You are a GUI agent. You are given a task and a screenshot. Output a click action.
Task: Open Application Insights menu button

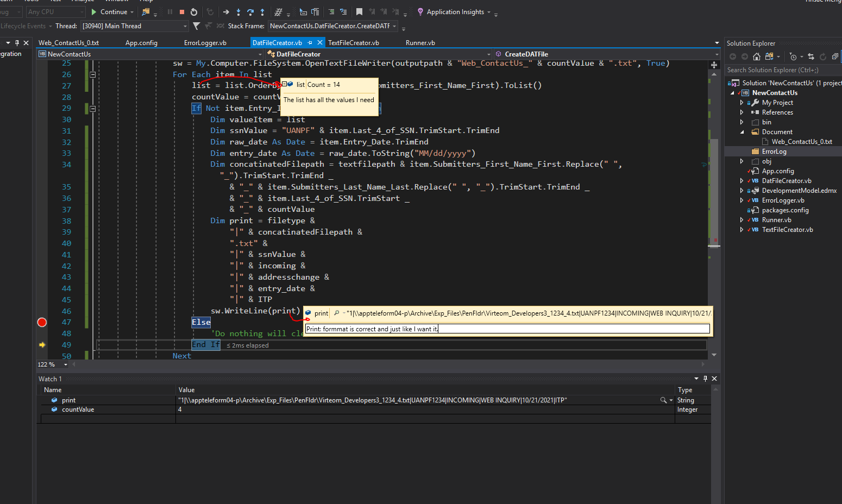click(x=455, y=11)
